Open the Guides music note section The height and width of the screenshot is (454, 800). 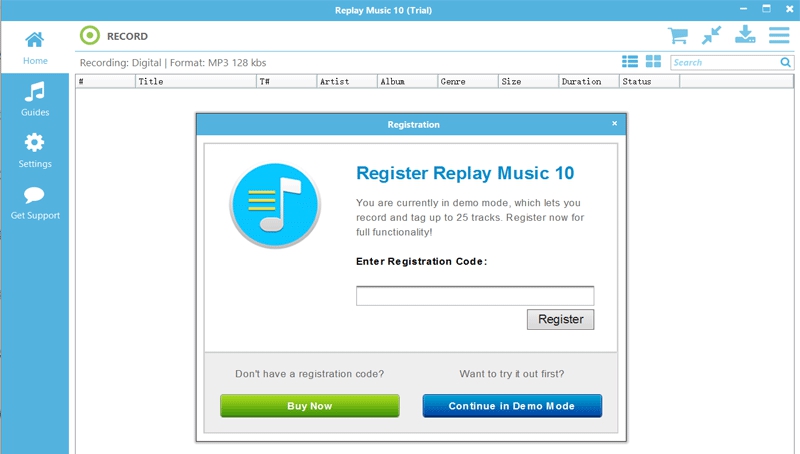coord(35,99)
